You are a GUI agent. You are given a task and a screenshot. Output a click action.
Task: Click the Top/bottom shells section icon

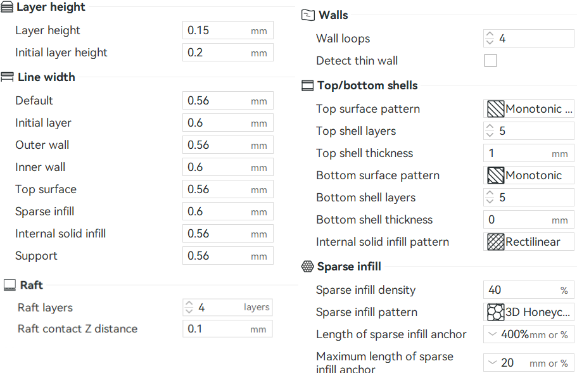pos(308,85)
